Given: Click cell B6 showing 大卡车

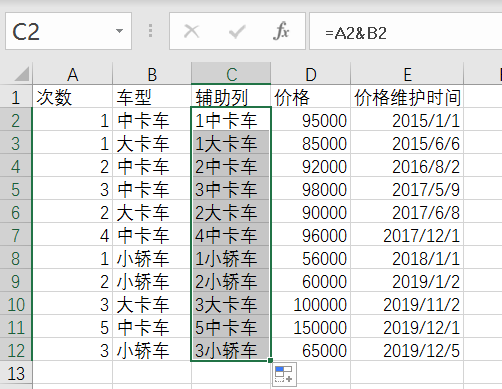Looking at the screenshot, I should (152, 211).
